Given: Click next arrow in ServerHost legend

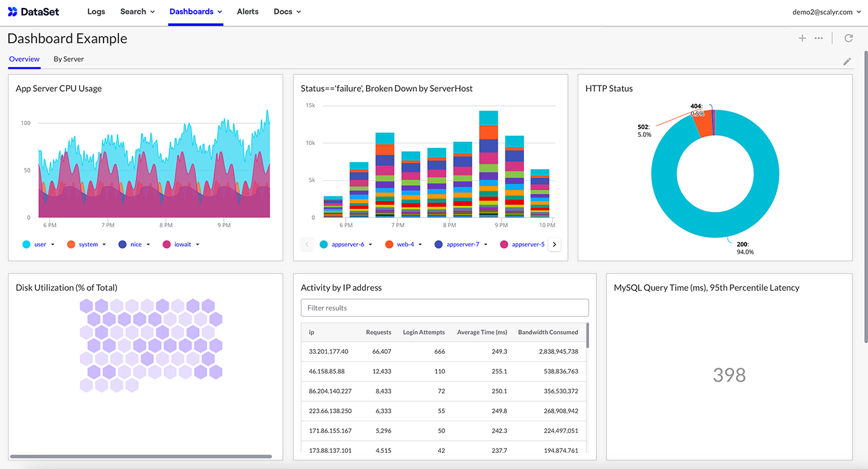Looking at the screenshot, I should coord(554,245).
